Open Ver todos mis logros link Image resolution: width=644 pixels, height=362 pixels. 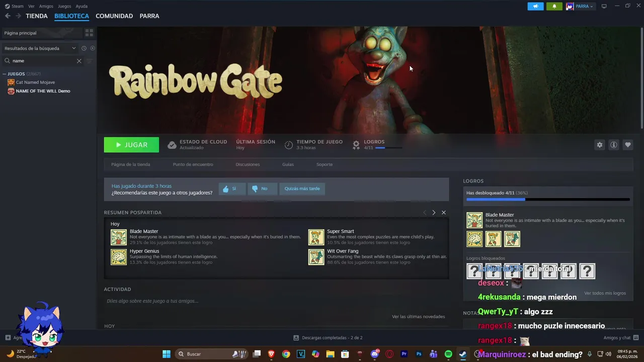[605, 293]
